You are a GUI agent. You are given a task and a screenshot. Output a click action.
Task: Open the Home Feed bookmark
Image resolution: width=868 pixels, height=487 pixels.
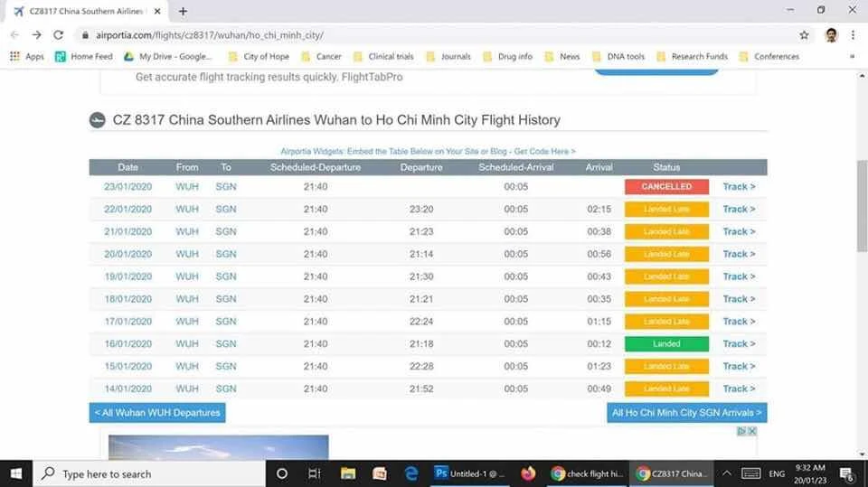(x=83, y=56)
